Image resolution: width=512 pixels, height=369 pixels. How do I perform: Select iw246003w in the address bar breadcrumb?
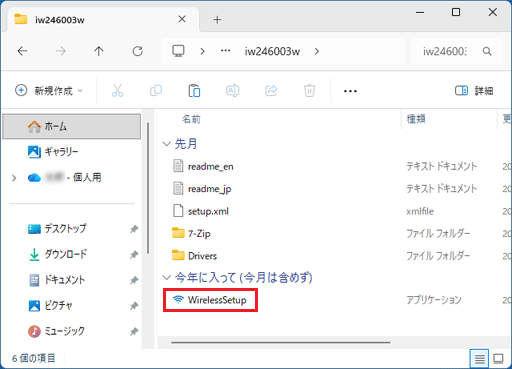click(x=272, y=51)
